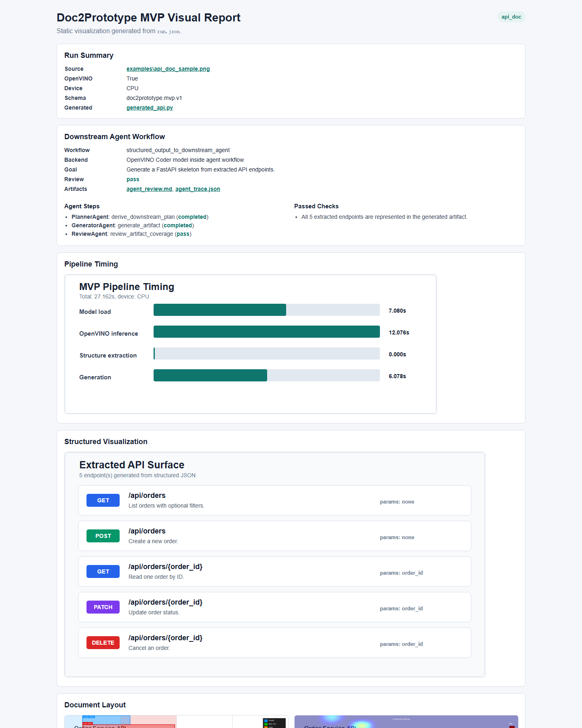Click GET badge for 'Read one order by ID'
Image resolution: width=582 pixels, height=728 pixels.
[x=103, y=571]
